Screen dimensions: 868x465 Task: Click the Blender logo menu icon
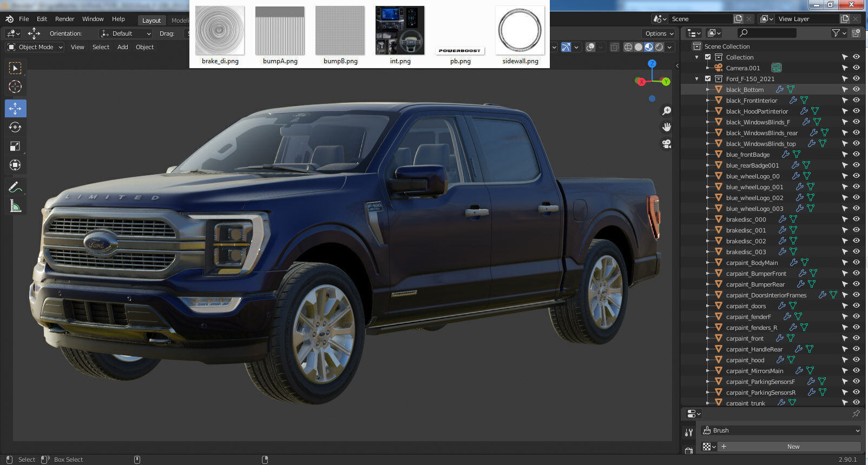[x=9, y=19]
